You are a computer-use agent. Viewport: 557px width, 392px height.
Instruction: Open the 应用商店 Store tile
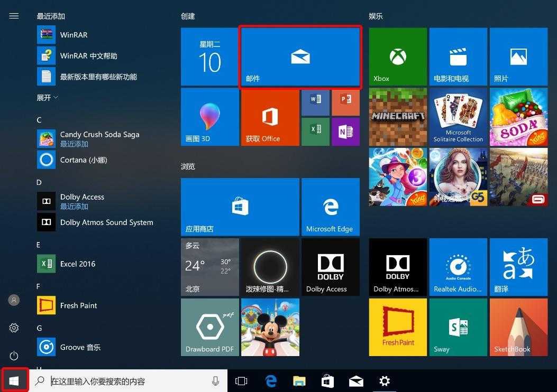(x=240, y=207)
